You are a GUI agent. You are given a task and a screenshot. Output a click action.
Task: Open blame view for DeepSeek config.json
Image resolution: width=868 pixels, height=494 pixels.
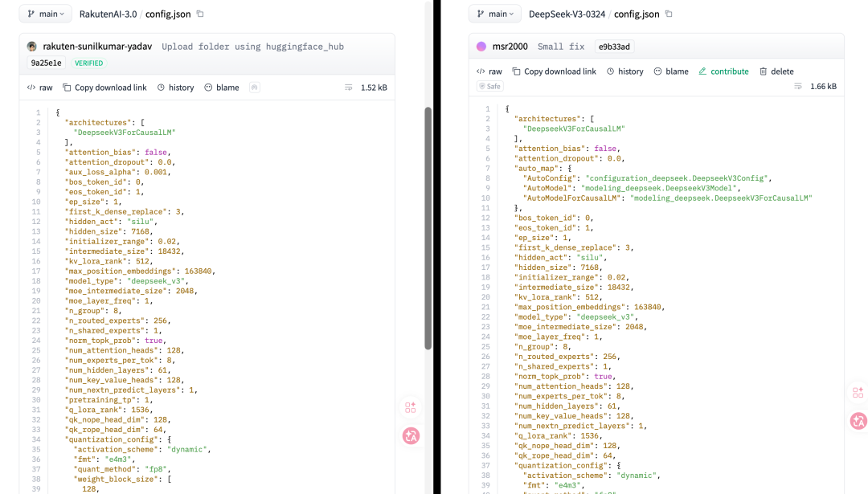(671, 71)
